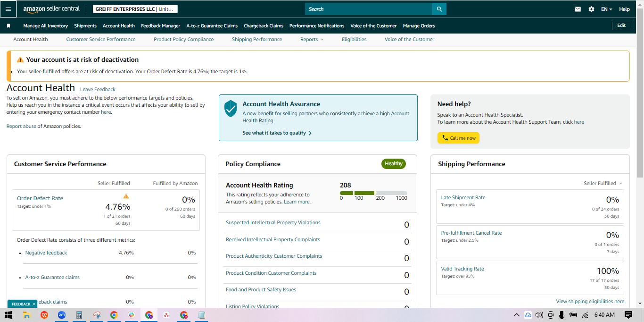The width and height of the screenshot is (644, 322).
Task: Open the mail messages icon
Action: pyautogui.click(x=578, y=9)
